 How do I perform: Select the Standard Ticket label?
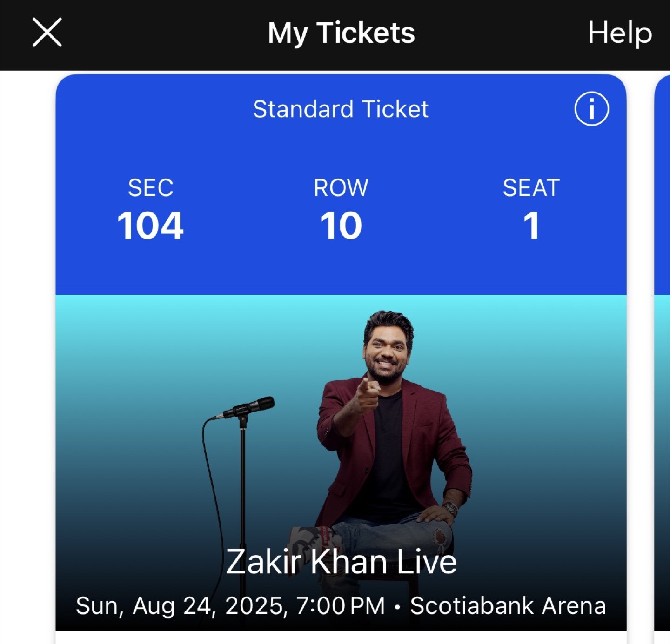pos(341,109)
